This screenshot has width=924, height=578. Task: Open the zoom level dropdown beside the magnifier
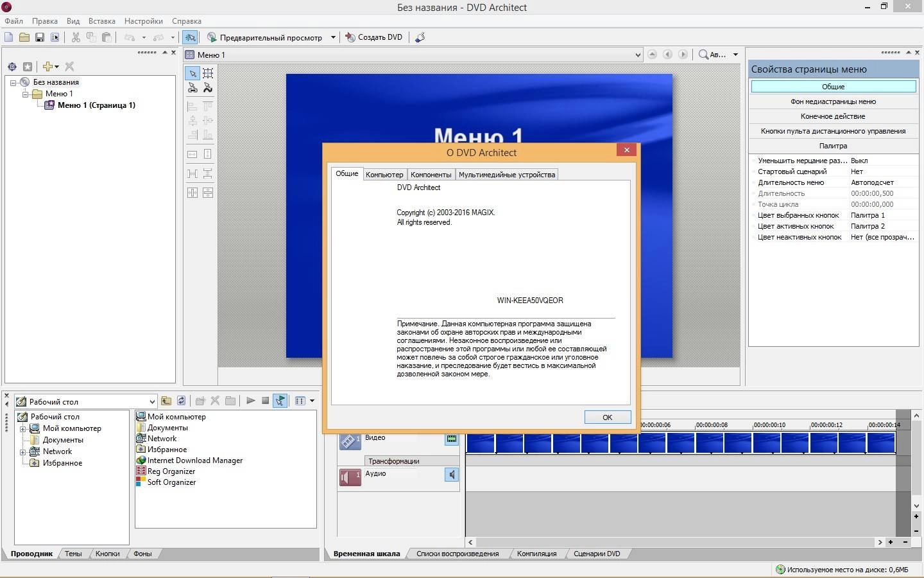735,55
